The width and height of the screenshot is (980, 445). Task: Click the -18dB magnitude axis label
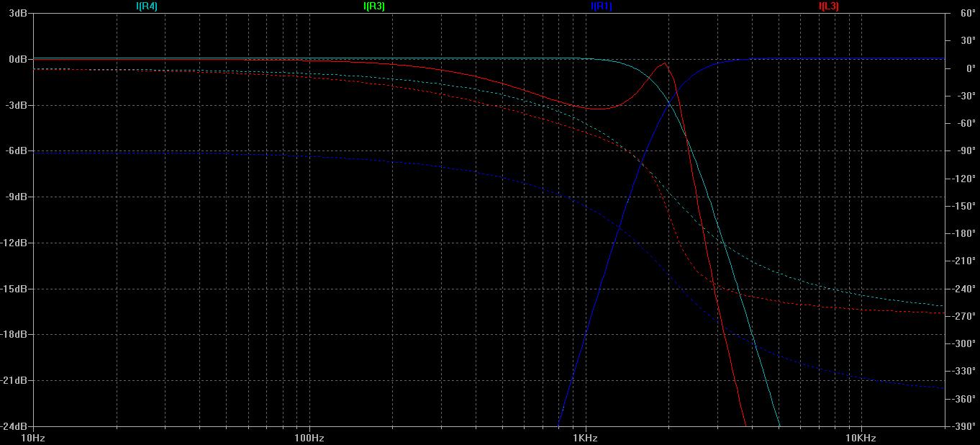click(x=14, y=334)
